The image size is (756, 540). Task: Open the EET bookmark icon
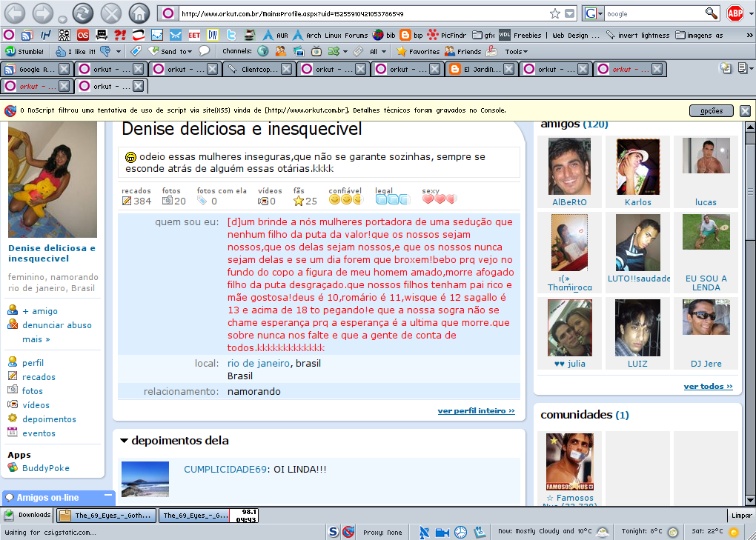pos(194,35)
